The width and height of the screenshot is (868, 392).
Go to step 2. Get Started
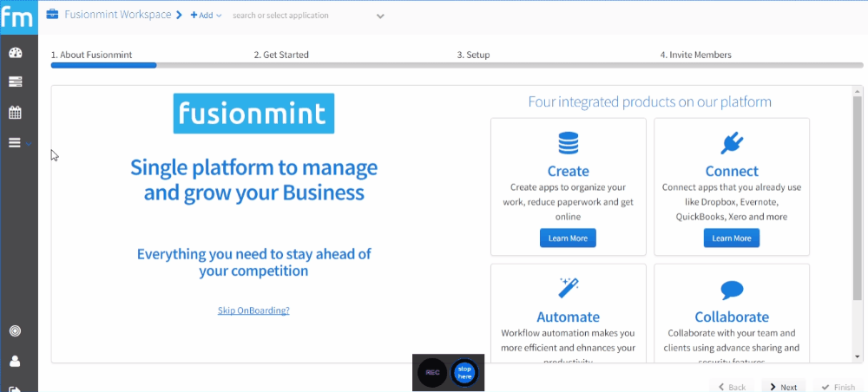281,55
